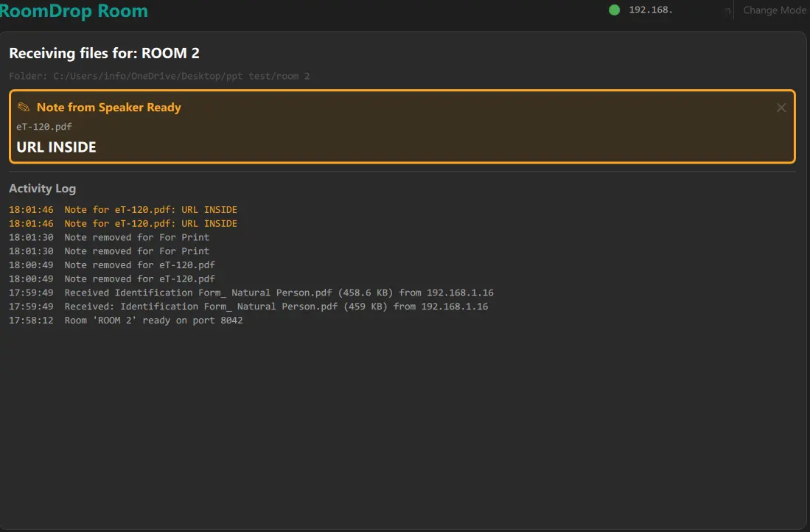The image size is (810, 532).
Task: Click the Received Identification Form 458.6 KB entry
Action: point(251,293)
